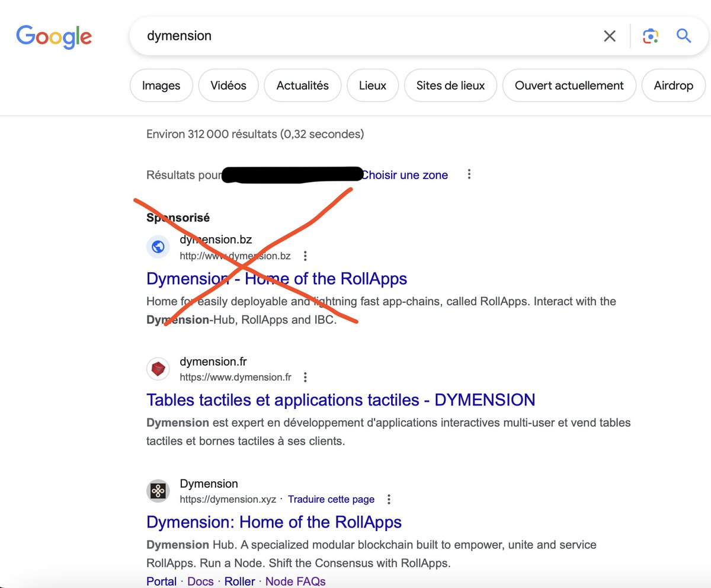Click the Docs sitelink

click(x=200, y=581)
